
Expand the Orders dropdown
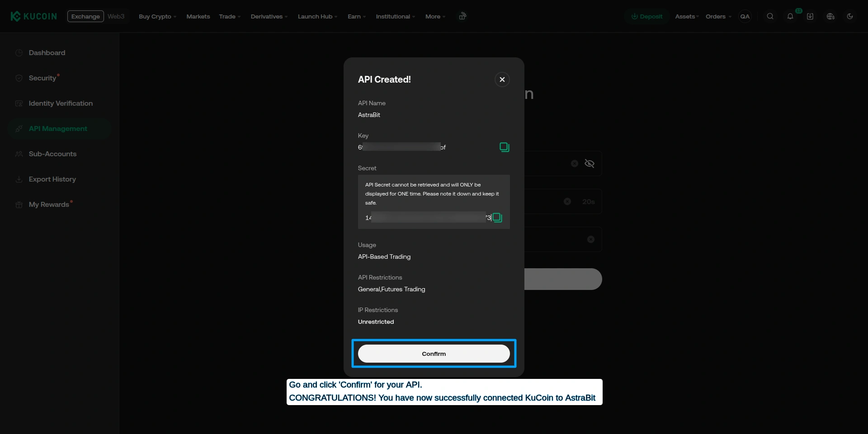(x=718, y=16)
